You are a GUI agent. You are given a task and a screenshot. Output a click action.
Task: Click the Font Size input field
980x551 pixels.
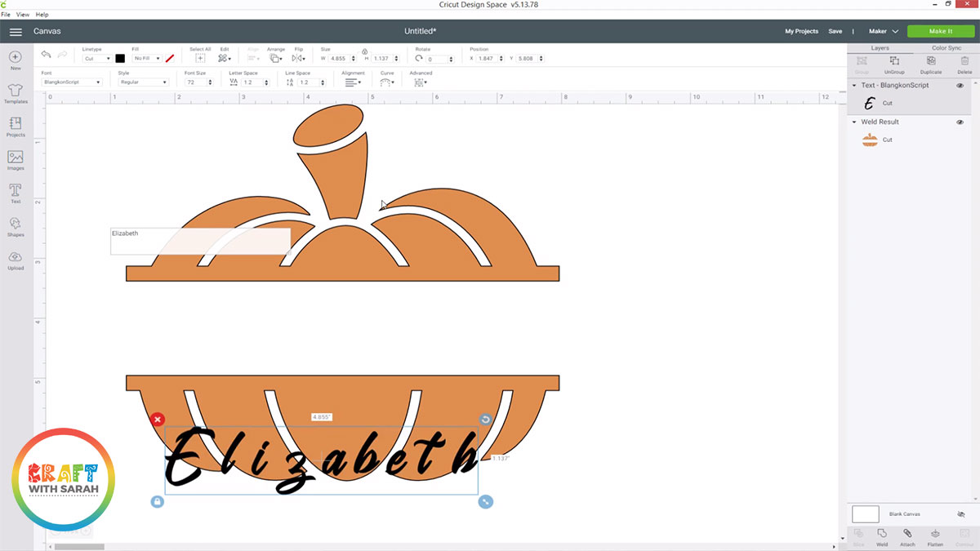pos(194,82)
